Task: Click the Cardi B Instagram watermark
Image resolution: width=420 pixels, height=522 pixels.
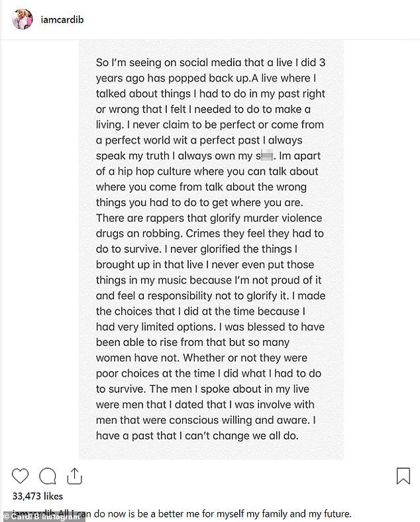Action: click(42, 517)
